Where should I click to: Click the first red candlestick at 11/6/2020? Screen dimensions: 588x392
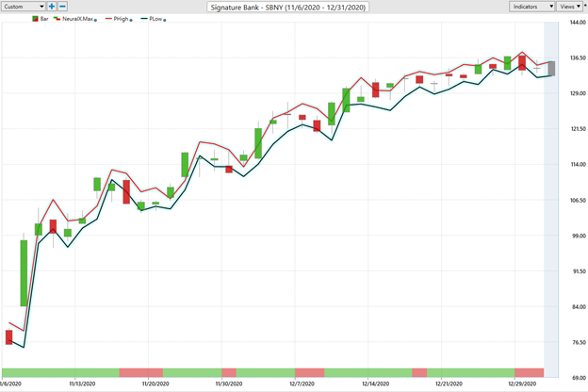[x=9, y=337]
